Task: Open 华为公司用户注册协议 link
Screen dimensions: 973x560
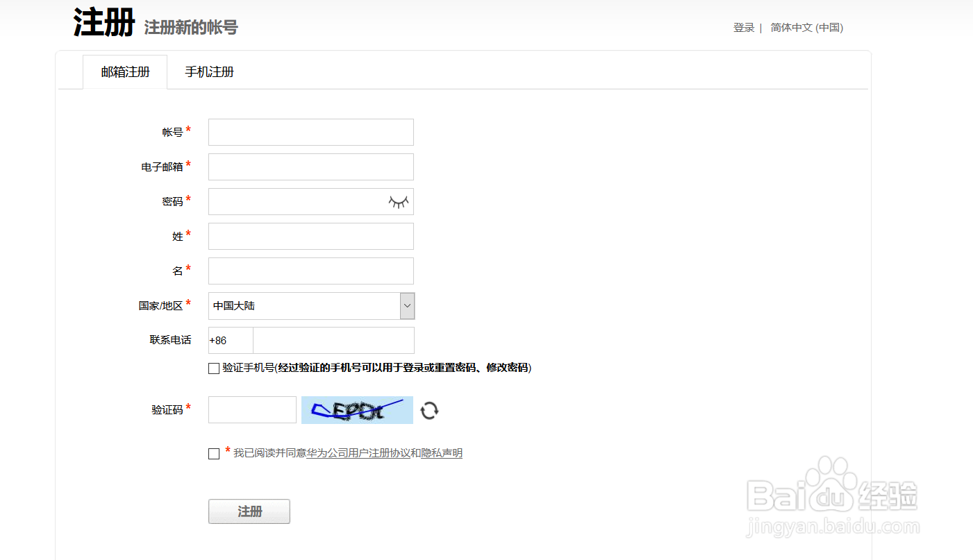Action: (x=358, y=453)
